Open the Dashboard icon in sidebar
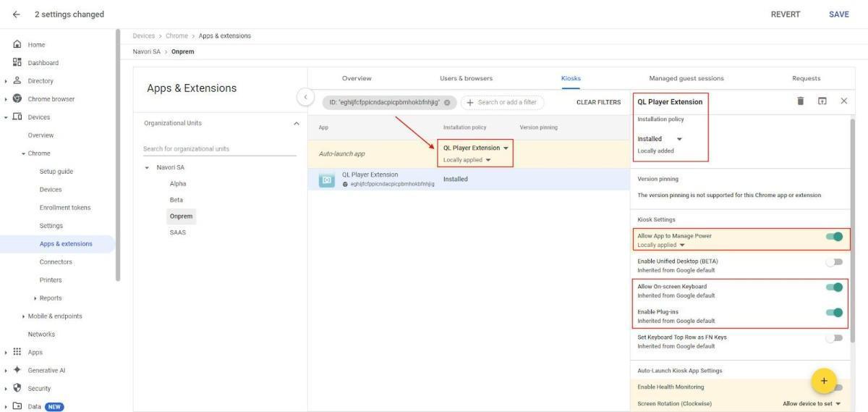Viewport: 868px width, 412px height. pos(17,63)
